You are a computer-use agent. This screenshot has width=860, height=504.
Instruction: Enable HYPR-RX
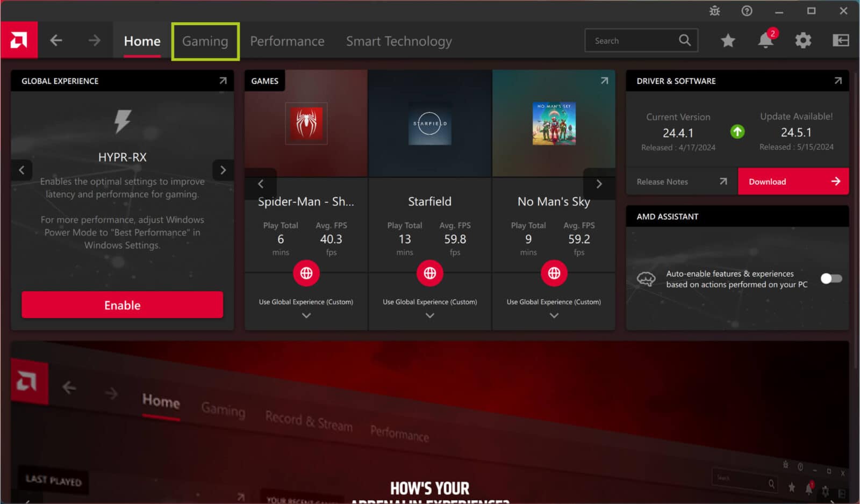tap(122, 305)
